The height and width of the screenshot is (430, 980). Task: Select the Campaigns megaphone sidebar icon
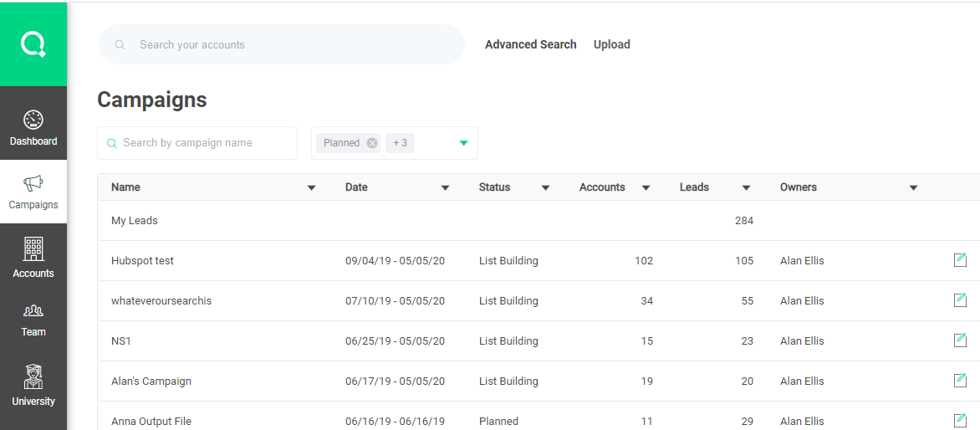(33, 184)
